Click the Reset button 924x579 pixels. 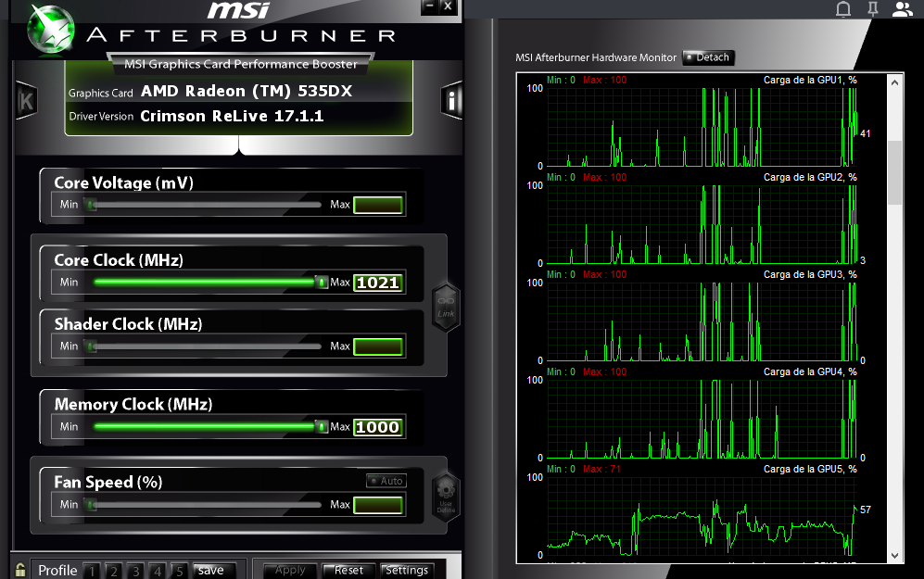coord(348,570)
